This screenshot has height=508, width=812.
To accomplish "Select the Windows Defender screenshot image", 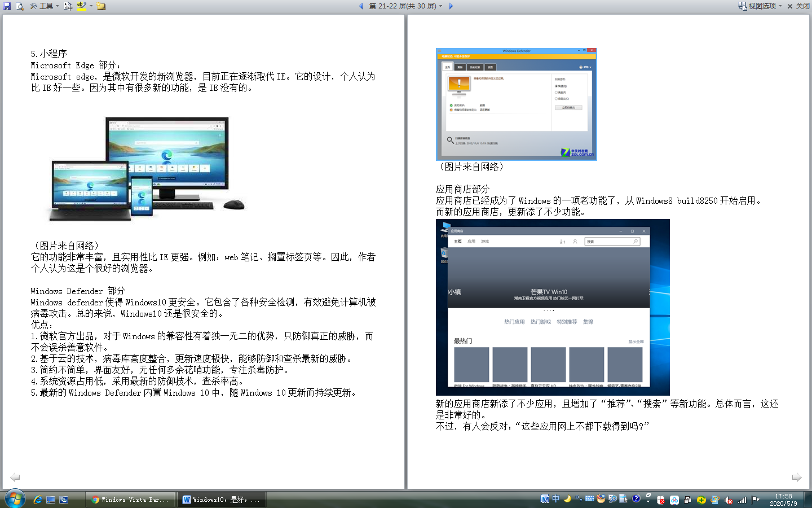I will pyautogui.click(x=516, y=104).
